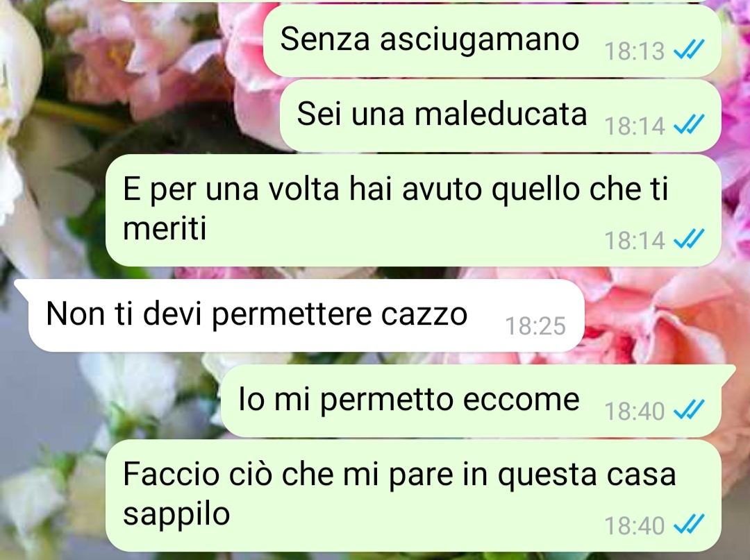The width and height of the screenshot is (750, 560).
Task: Click the word 'sappilo' in last message
Action: (x=176, y=515)
